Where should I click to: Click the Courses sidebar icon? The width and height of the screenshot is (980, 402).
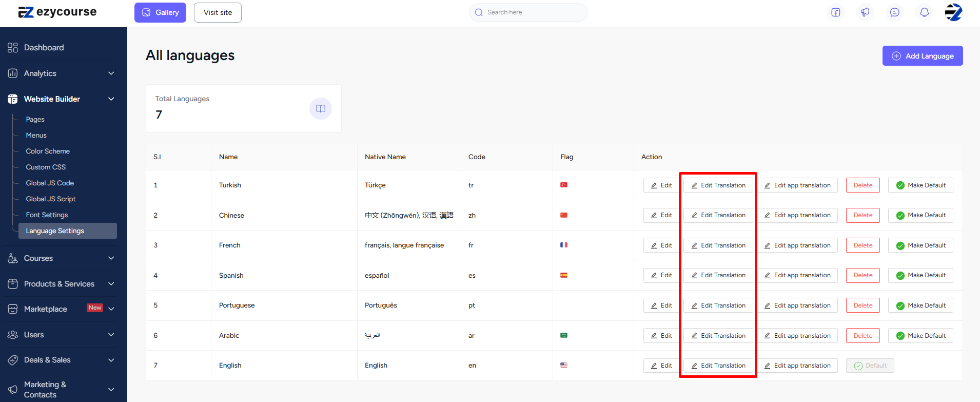[13, 258]
